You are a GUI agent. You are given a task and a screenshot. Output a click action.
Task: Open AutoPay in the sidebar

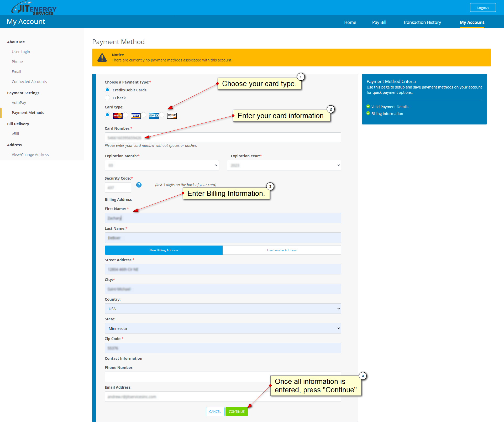pos(19,103)
